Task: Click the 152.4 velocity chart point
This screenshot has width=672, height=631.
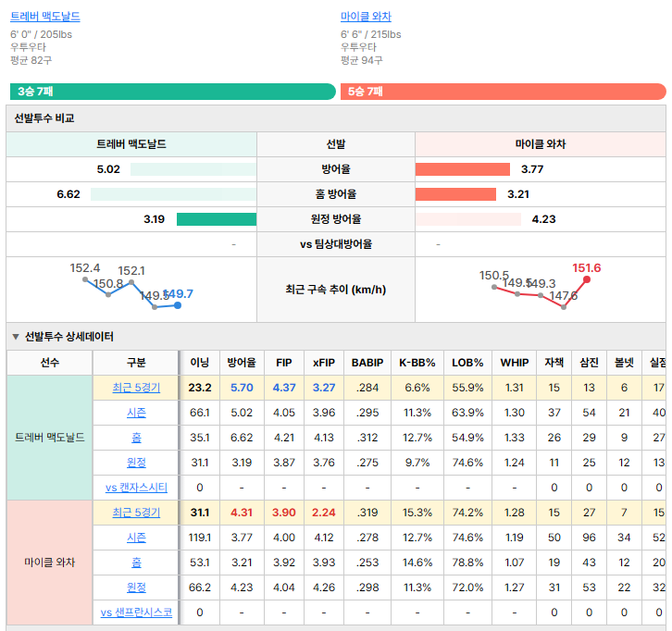Action: point(85,279)
